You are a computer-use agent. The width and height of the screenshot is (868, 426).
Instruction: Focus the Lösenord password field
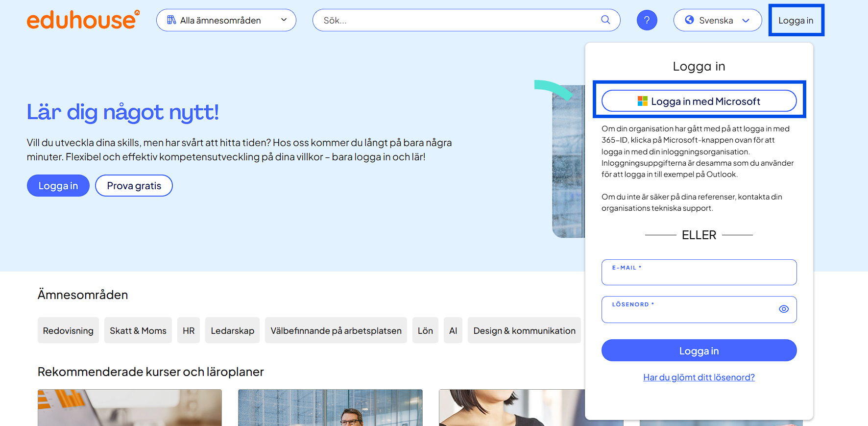(x=699, y=309)
